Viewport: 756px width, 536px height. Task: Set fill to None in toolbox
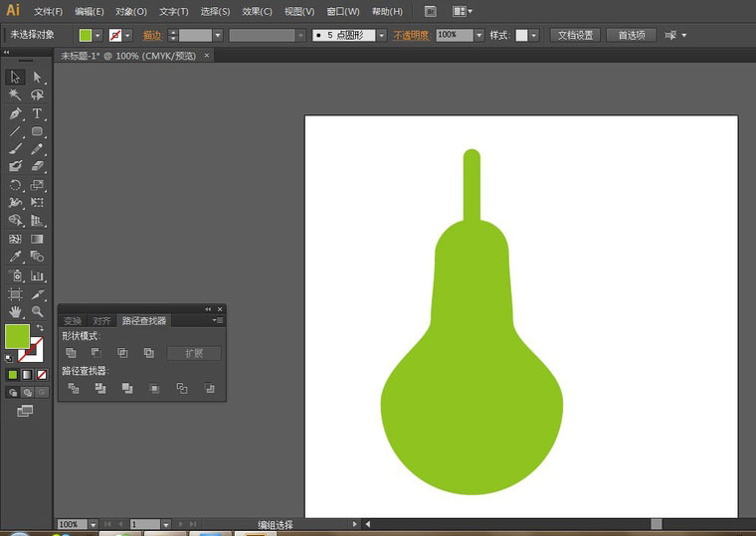pyautogui.click(x=41, y=375)
